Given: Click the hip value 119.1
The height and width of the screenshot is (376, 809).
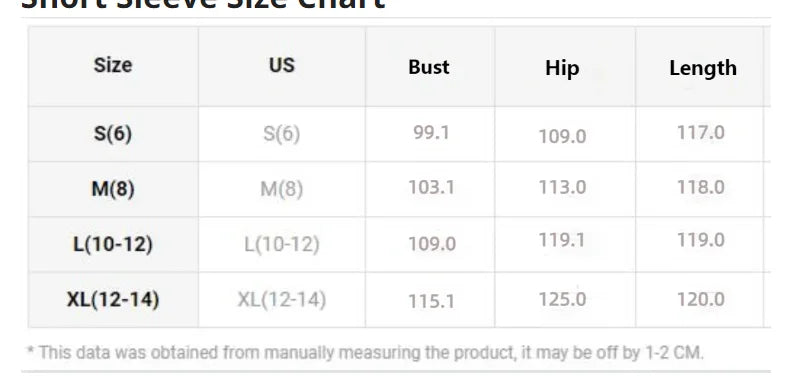Looking at the screenshot, I should tap(562, 240).
